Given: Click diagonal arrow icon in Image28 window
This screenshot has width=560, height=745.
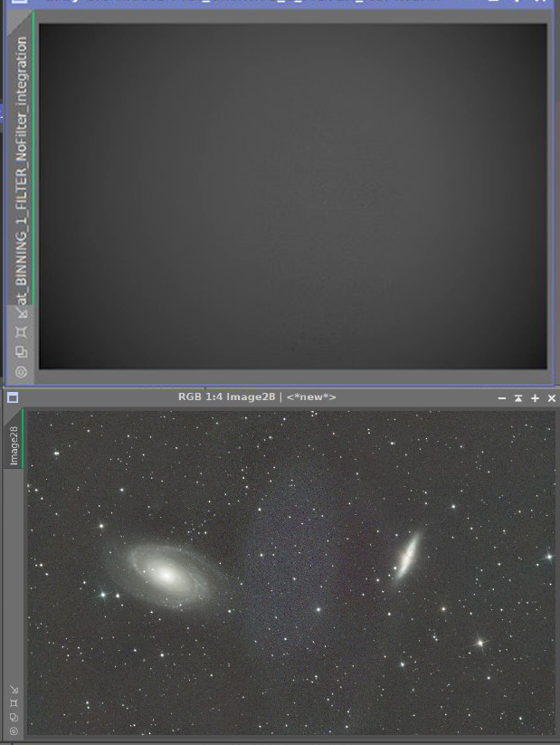Looking at the screenshot, I should click(x=14, y=690).
